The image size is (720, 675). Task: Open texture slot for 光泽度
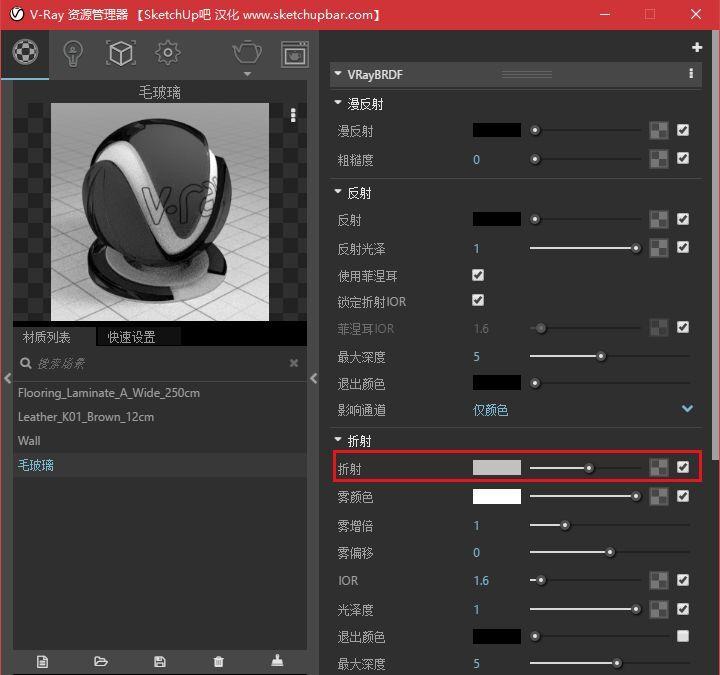(x=659, y=609)
